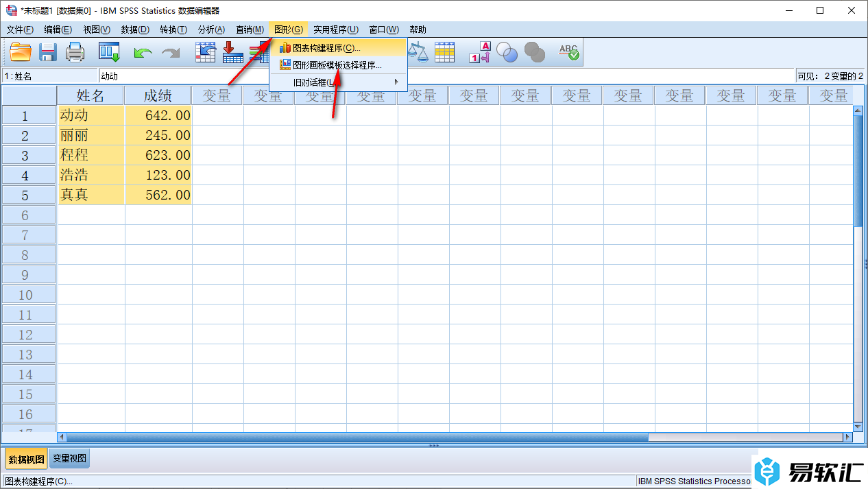Click SPSS app icon in title bar
This screenshot has width=868, height=489.
coord(11,10)
